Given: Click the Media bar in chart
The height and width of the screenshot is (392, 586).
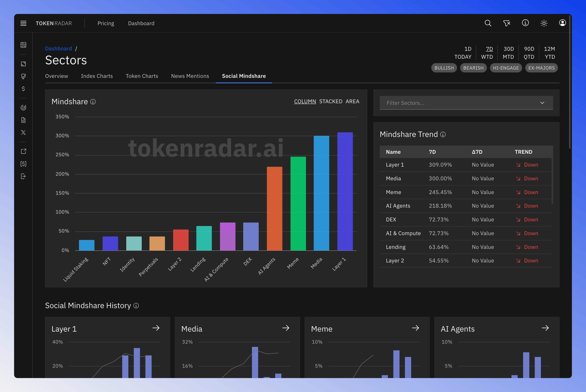Looking at the screenshot, I should tap(321, 193).
